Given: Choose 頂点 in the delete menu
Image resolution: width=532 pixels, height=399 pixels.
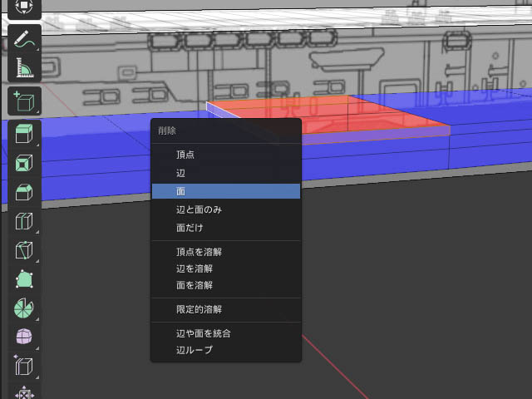Looking at the screenshot, I should pyautogui.click(x=226, y=155).
